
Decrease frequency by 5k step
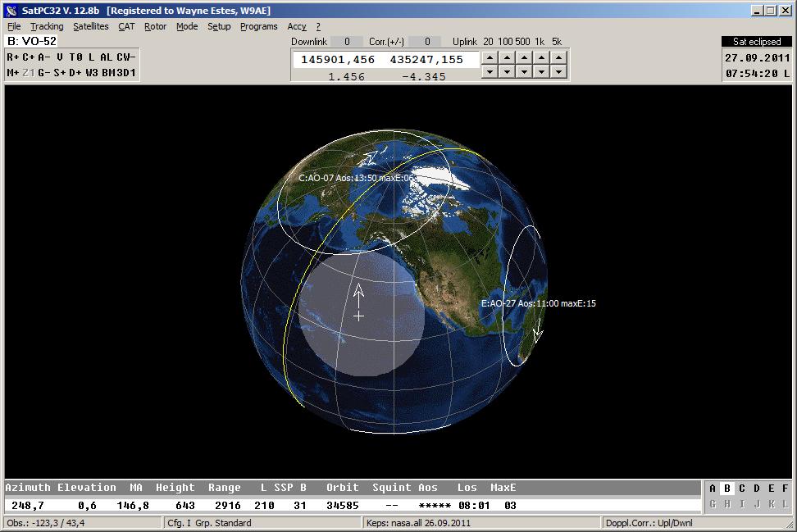558,72
